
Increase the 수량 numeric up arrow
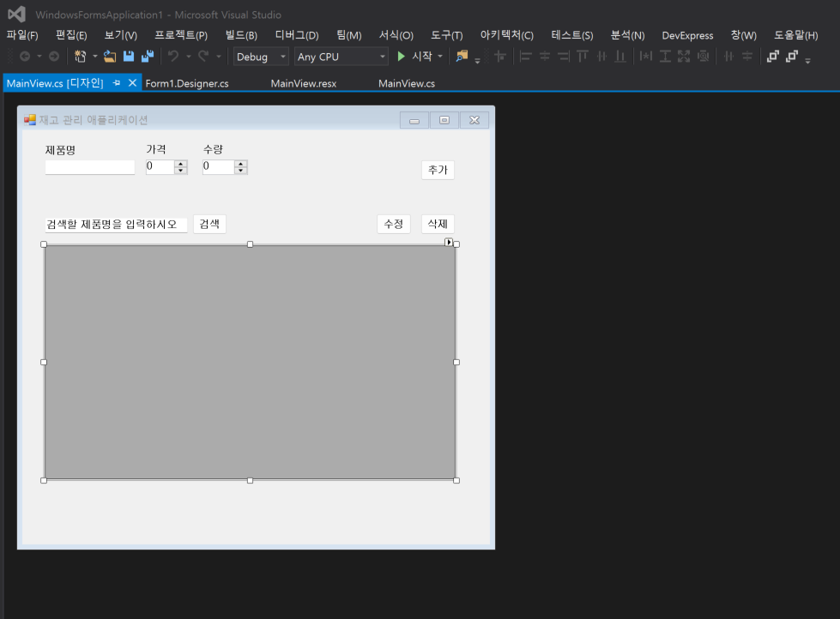coord(241,164)
